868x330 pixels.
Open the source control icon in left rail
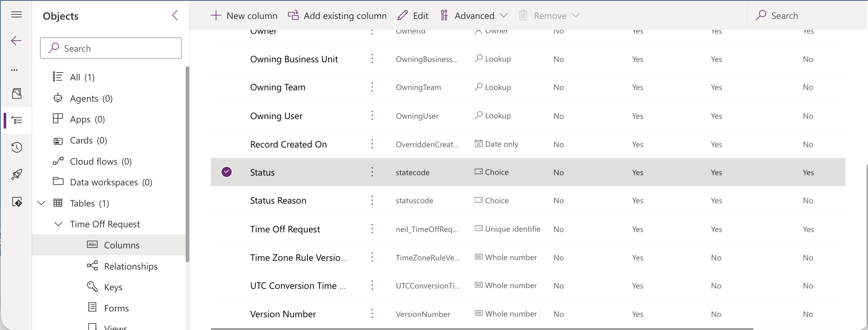17,202
